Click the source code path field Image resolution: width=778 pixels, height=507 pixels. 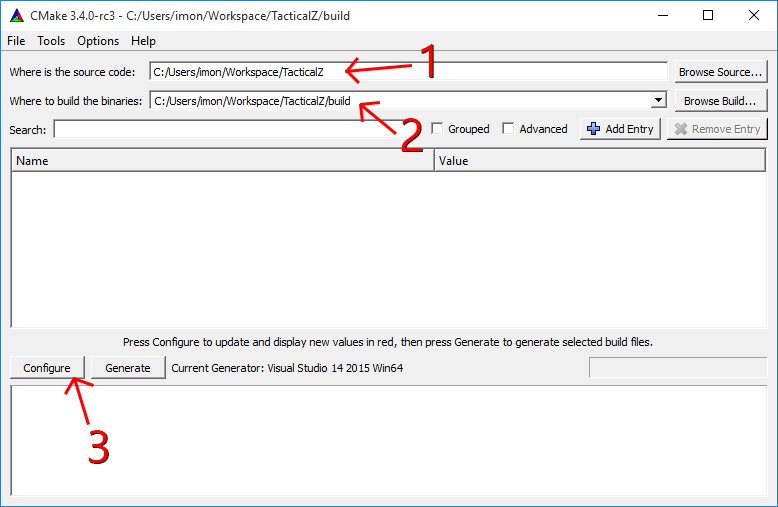click(x=408, y=72)
